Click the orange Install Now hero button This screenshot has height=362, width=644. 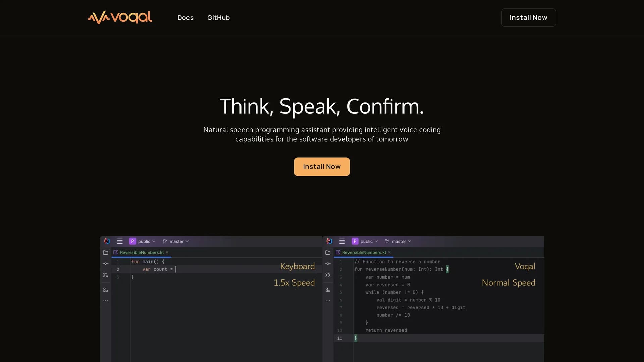[x=322, y=167]
